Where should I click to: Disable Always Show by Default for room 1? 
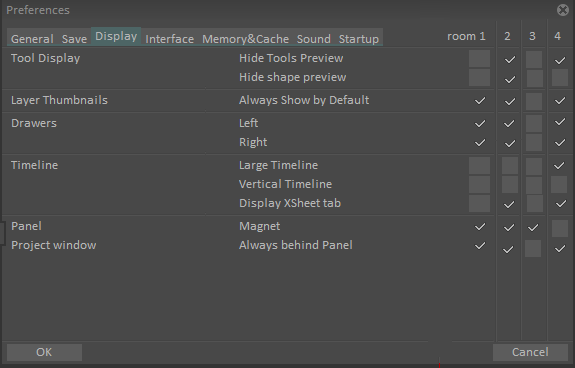pyautogui.click(x=480, y=100)
